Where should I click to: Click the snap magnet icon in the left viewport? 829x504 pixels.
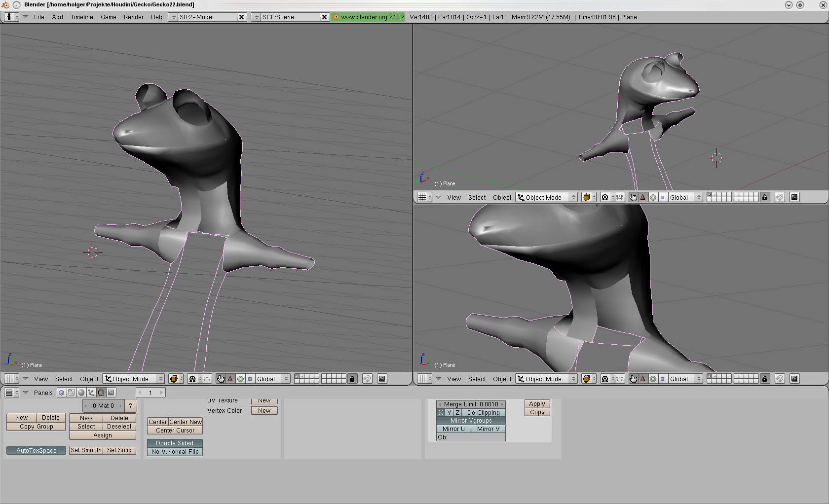click(x=367, y=379)
